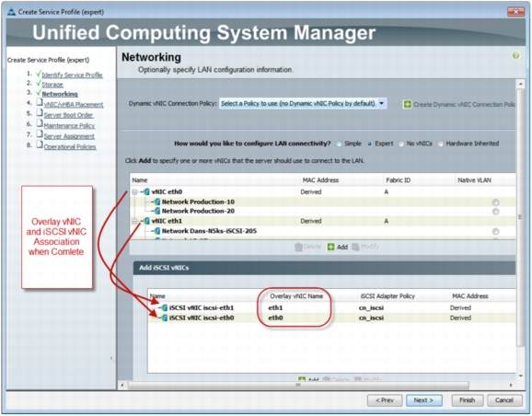Collapse the vNIC eth0 tree node
This screenshot has height=416, width=532.
(134, 192)
